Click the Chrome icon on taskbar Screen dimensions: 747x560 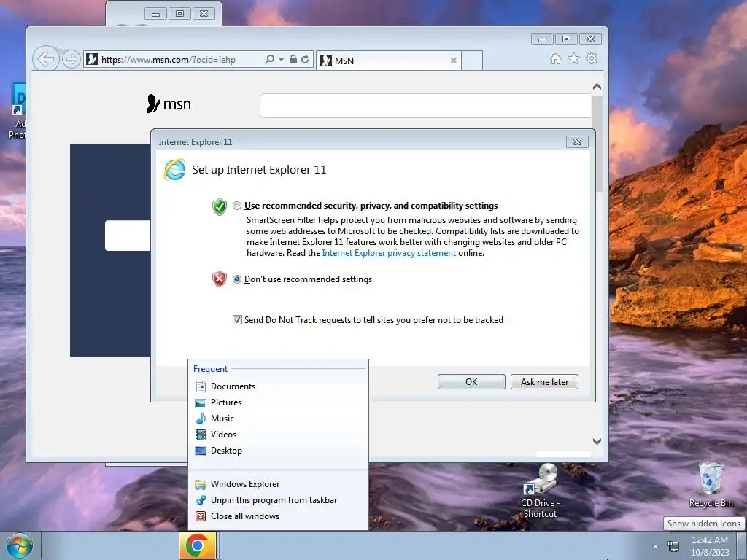[x=198, y=545]
